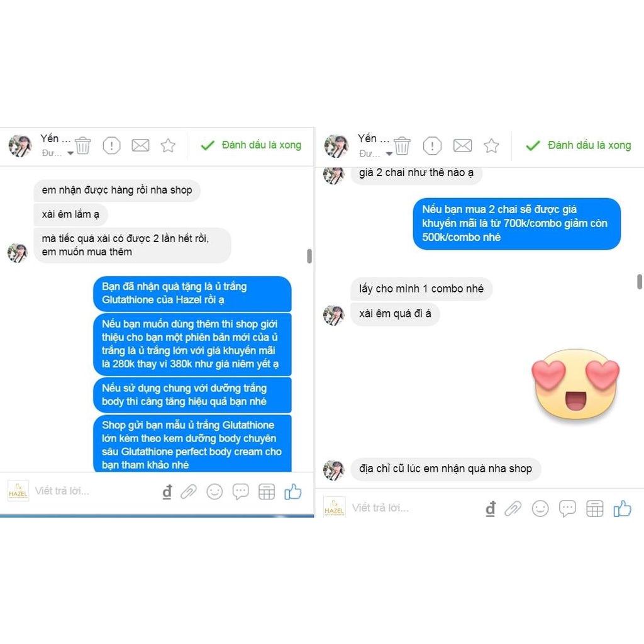Click the right chat exclamation report icon
This screenshot has width=644, height=644.
coord(432,145)
